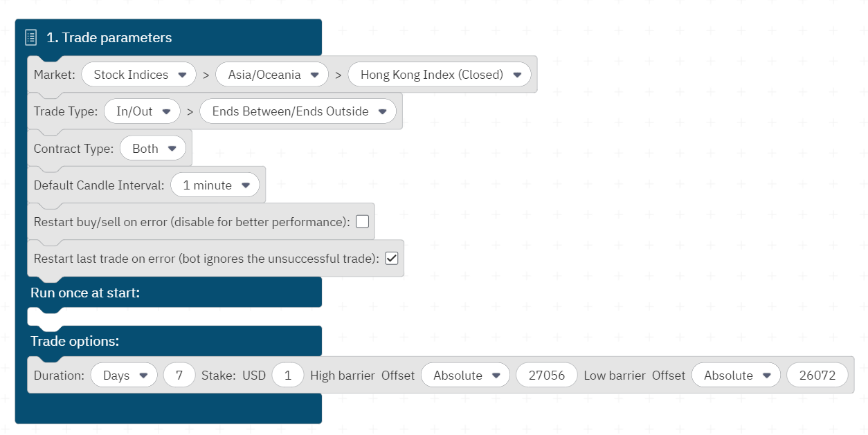
Task: Click the USD stake amount field
Action: (x=288, y=376)
